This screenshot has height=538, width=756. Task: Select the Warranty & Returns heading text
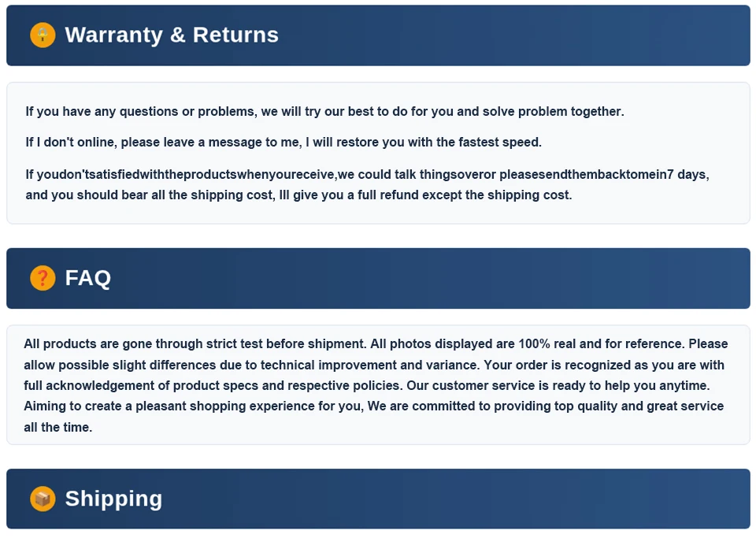click(172, 35)
